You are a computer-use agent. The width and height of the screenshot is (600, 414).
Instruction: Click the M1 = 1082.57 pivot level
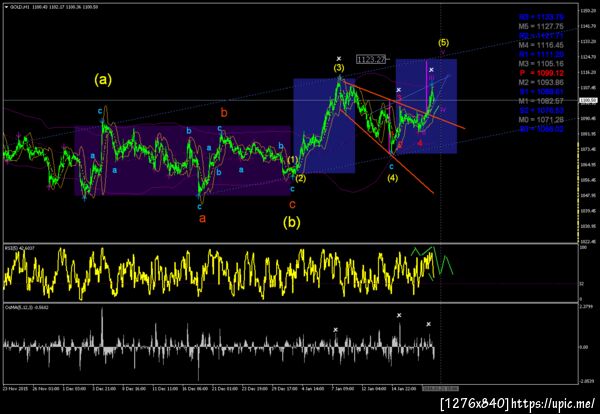pos(541,101)
